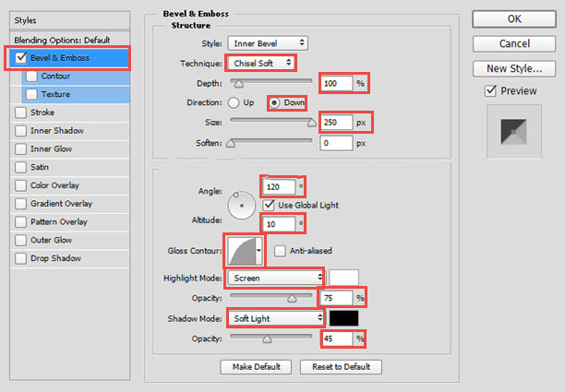Toggle the Use Global Light checkbox
Viewport: 565px width, 392px height.
point(269,205)
